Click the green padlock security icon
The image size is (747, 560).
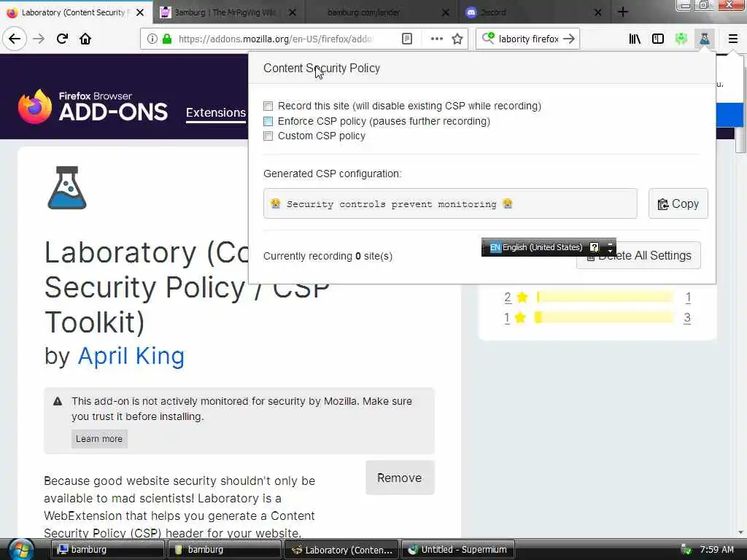pos(167,39)
